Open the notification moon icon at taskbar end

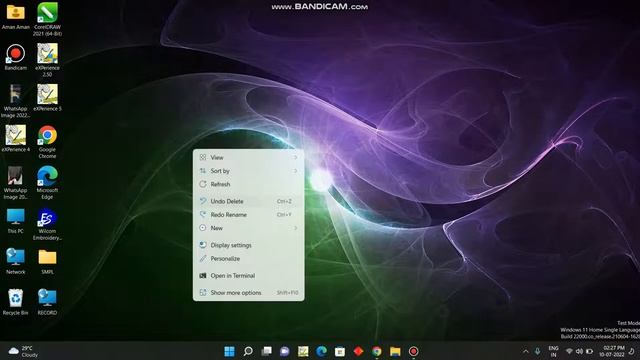pyautogui.click(x=631, y=351)
